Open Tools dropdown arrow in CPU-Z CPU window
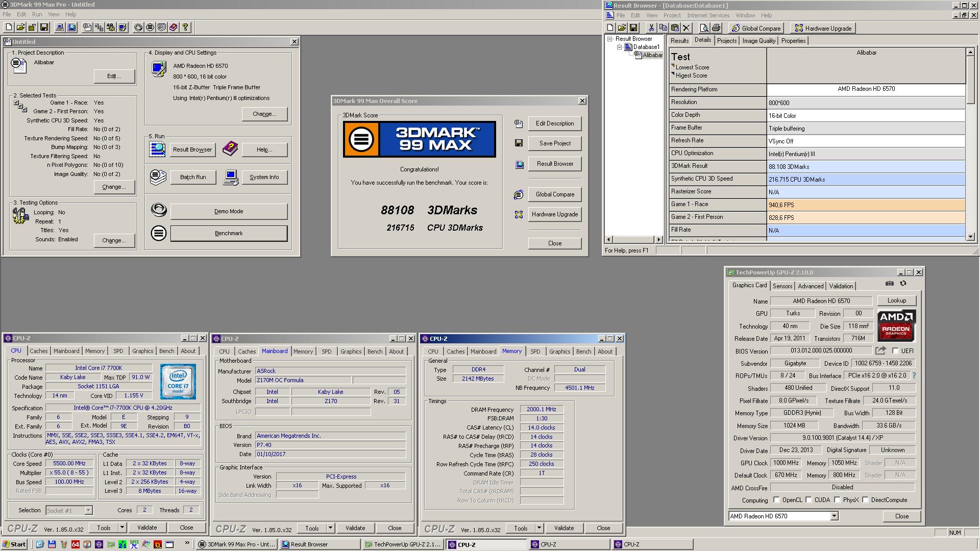Screen dimensions: 980x551 122,528
